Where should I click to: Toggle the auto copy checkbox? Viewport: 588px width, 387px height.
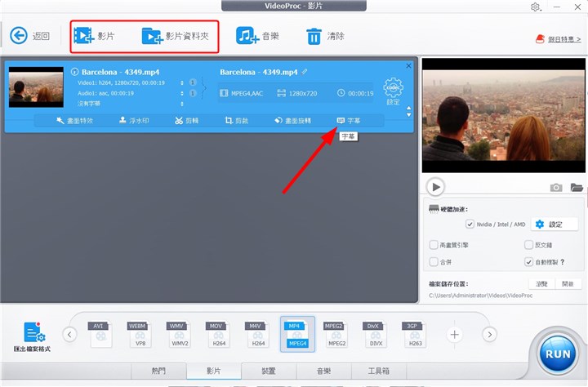click(x=528, y=262)
